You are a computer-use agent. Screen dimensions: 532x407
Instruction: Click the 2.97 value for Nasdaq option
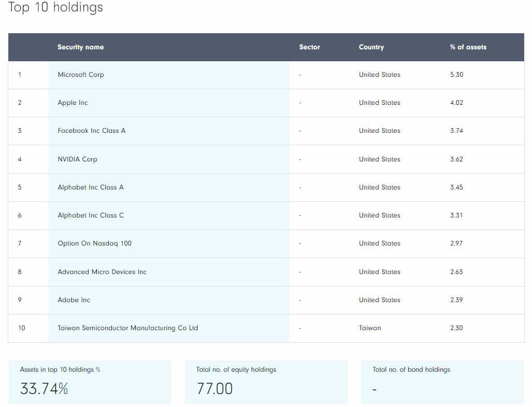(x=456, y=243)
